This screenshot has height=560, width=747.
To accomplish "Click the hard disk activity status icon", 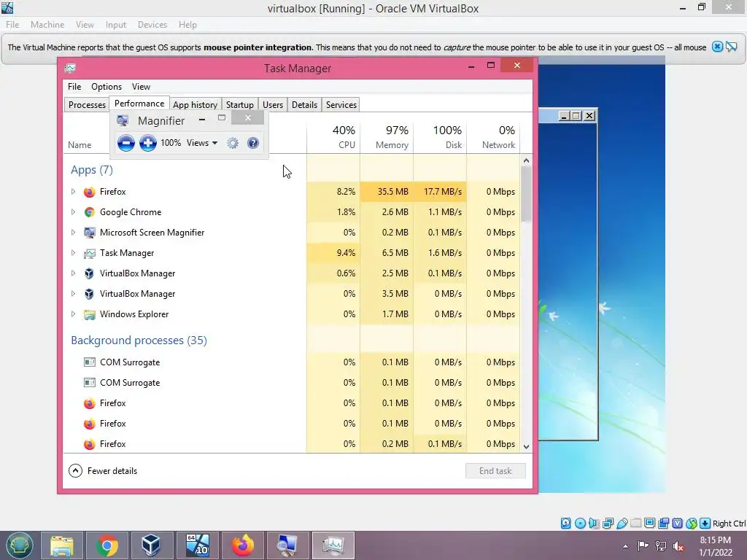I will 565,524.
